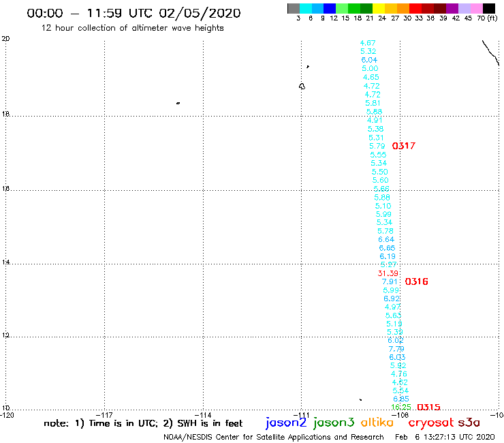Click the red 0317 time marker
Viewport: 504px width, 443px height.
[x=404, y=146]
